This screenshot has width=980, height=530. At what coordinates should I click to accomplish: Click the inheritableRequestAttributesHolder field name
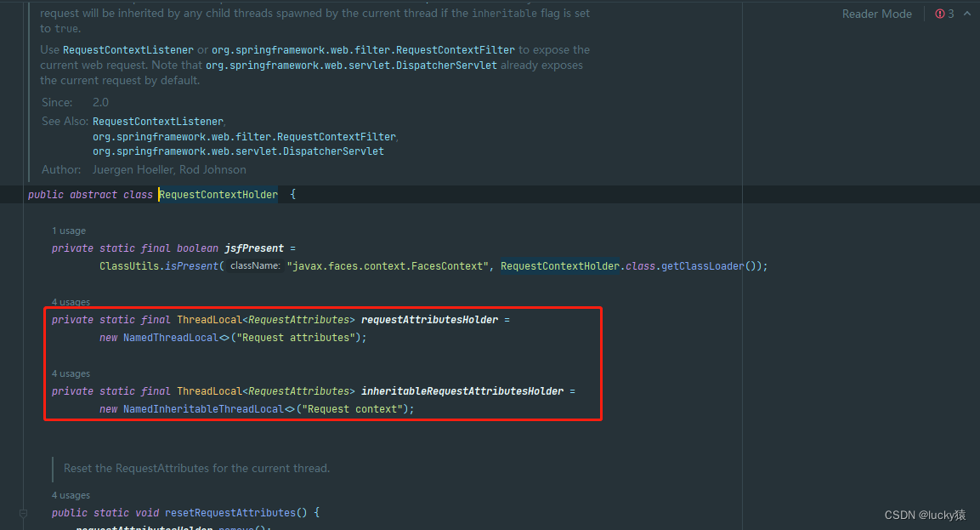coord(462,391)
